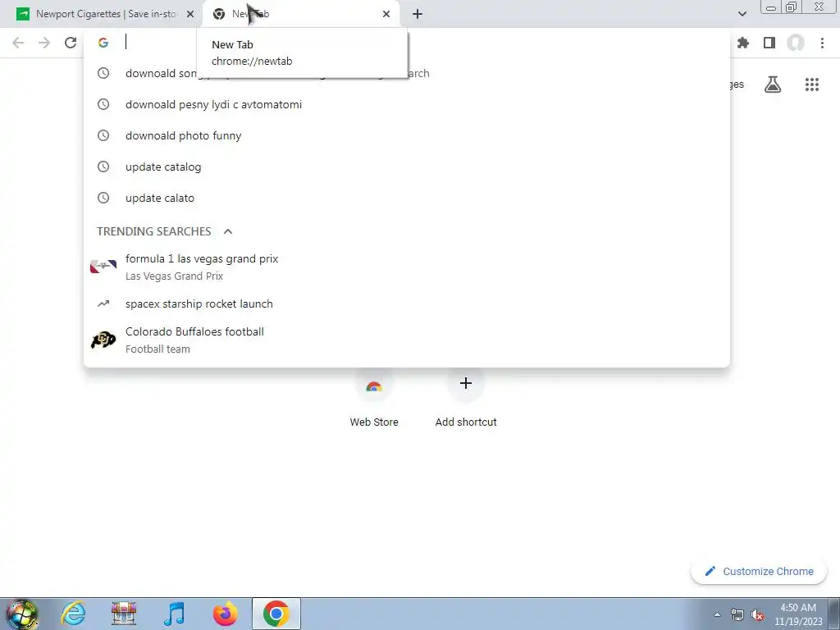Click the Las Vegas Grand Prix thumbnail

[103, 267]
